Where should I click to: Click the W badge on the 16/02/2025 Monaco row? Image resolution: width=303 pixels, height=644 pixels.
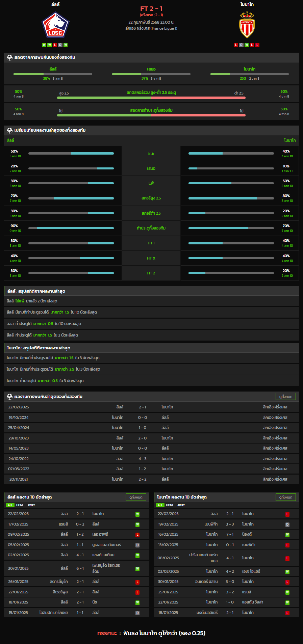(x=287, y=535)
